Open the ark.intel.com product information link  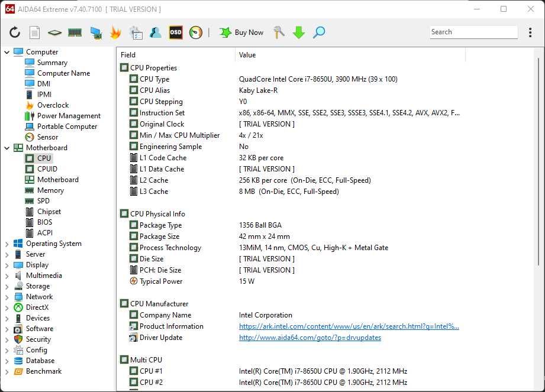(x=349, y=326)
